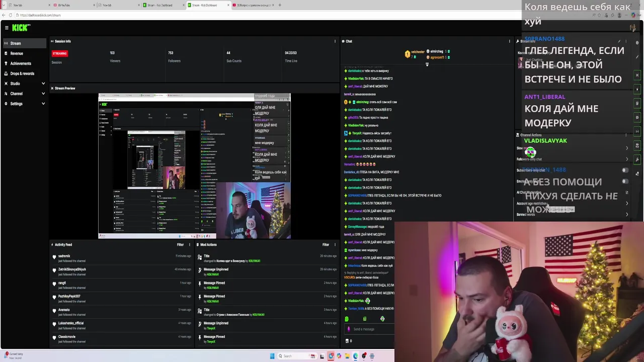Expand the chat leaderboard arrow
Screen dimensions: 644x362
click(427, 64)
